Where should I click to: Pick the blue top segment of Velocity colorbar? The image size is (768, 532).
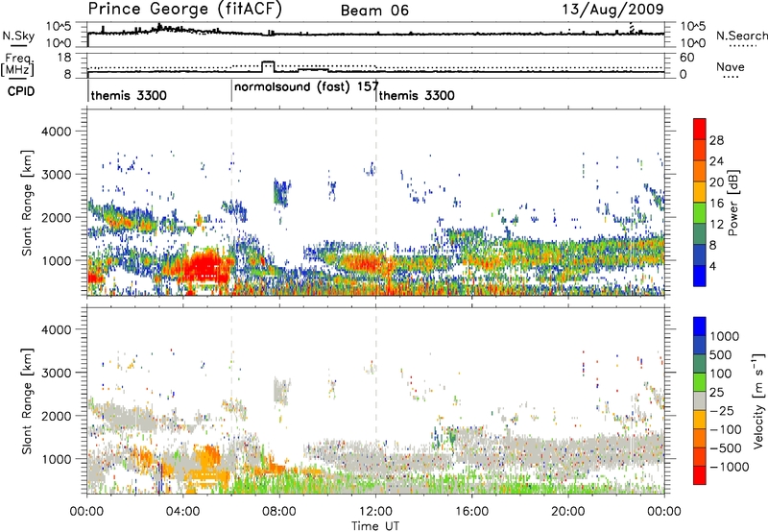700,326
